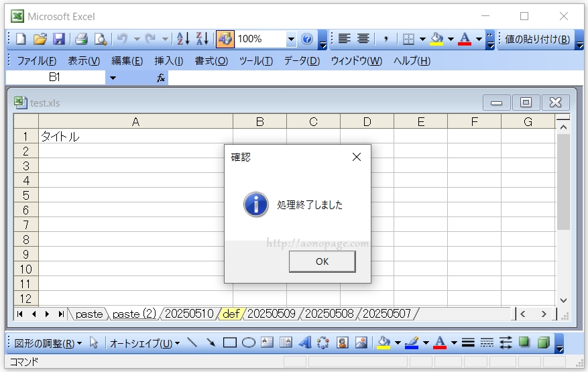Select the Rectangle drawing tool
The width and height of the screenshot is (588, 372).
tap(229, 343)
